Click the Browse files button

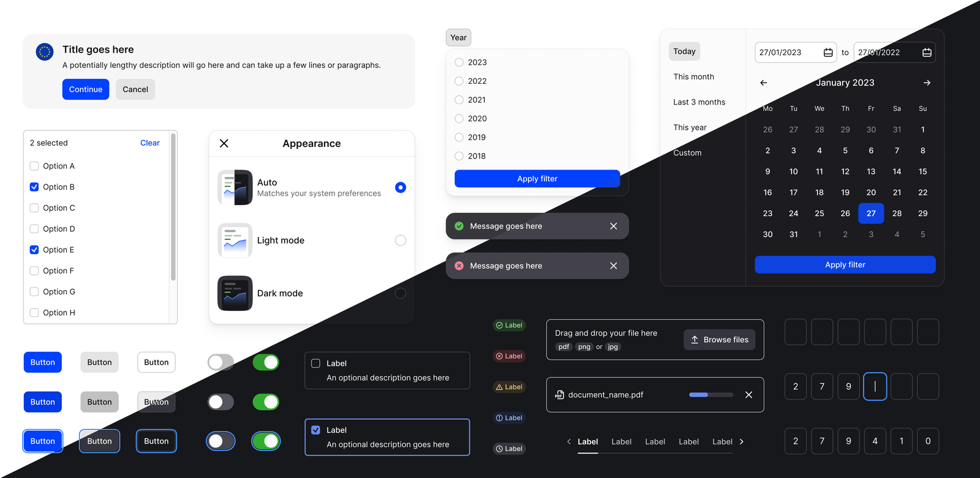720,340
